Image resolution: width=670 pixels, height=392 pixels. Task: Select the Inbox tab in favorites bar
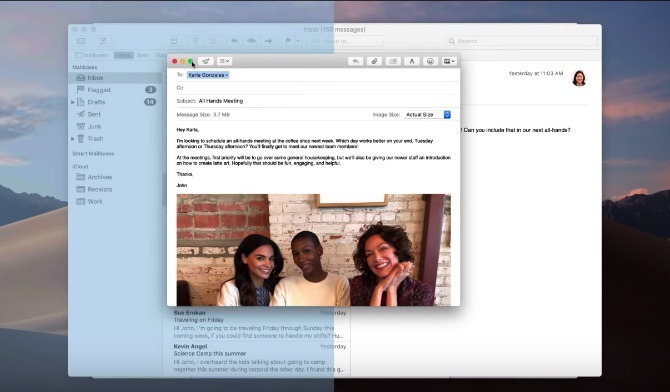pos(123,55)
